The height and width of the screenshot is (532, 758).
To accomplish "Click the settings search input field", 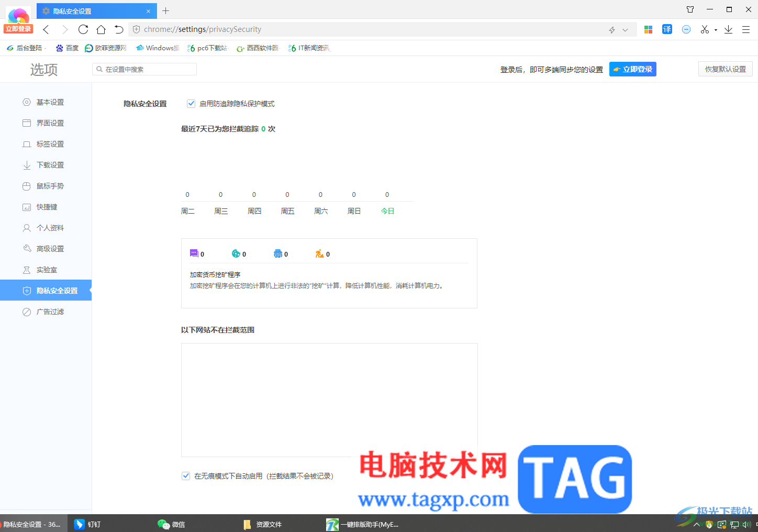I will pyautogui.click(x=144, y=69).
